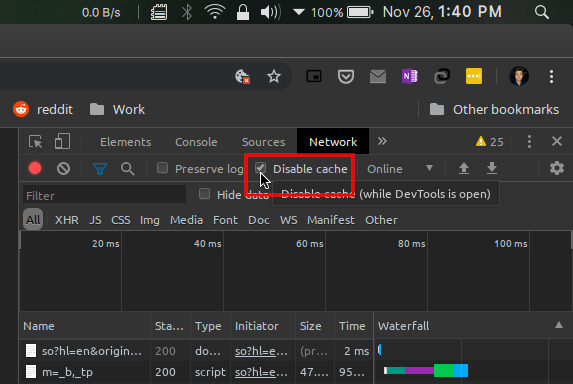Click the Bluetooth icon in system bar
Screen dimensions: 573x384
(x=187, y=12)
